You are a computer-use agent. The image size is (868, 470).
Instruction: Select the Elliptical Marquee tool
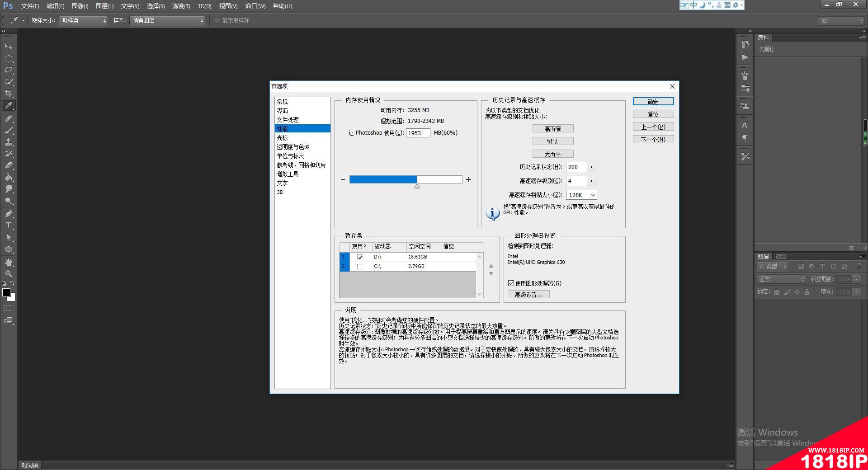click(9, 58)
